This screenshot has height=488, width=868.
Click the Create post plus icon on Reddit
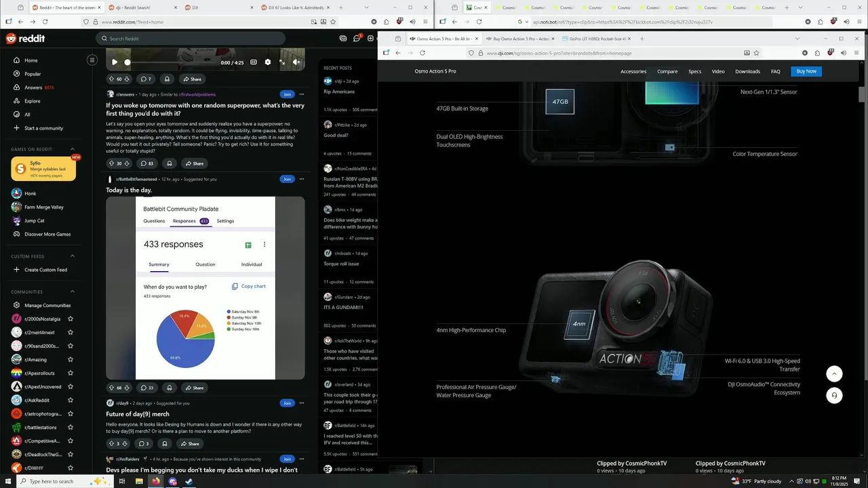(x=372, y=39)
